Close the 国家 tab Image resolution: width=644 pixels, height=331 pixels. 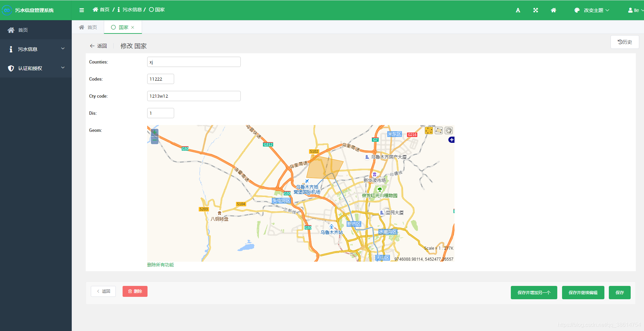coord(133,27)
